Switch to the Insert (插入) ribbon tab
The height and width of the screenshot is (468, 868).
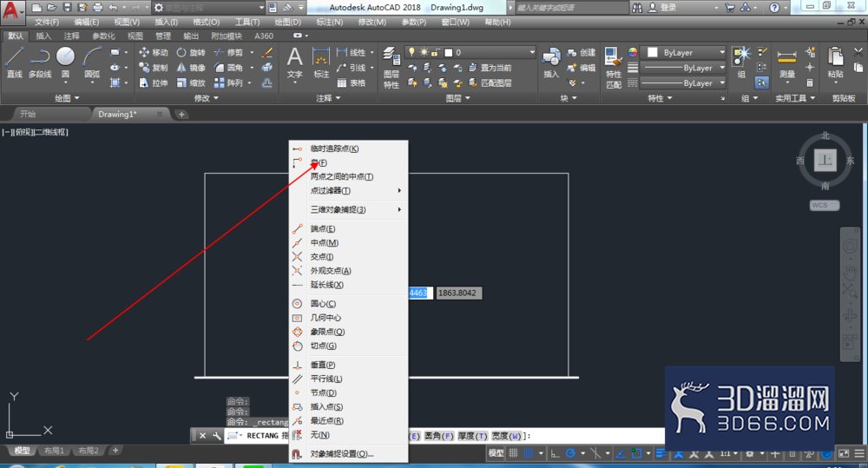click(x=43, y=36)
